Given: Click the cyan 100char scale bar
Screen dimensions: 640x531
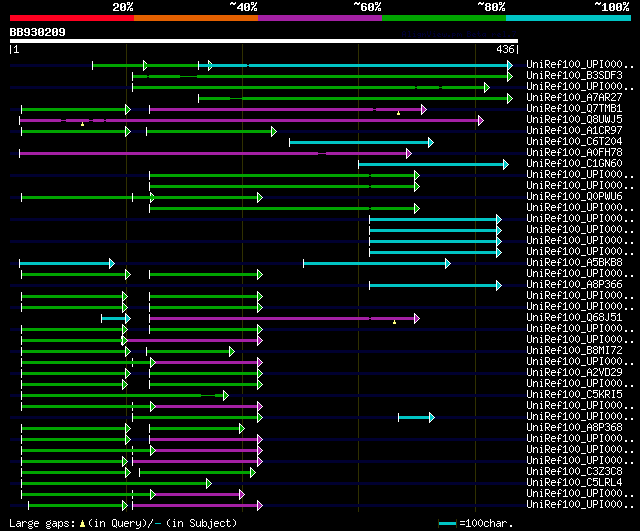Looking at the screenshot, I should pos(447,523).
